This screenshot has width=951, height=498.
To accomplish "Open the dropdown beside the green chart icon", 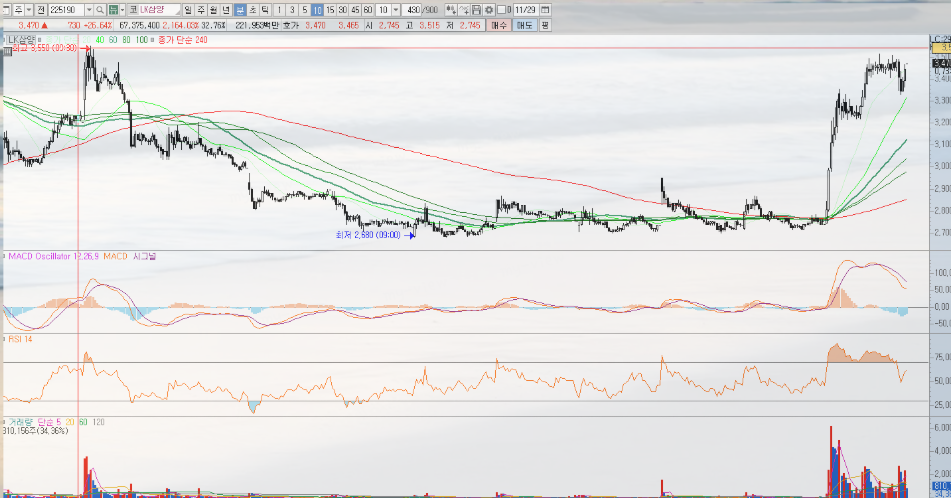I will click(123, 10).
